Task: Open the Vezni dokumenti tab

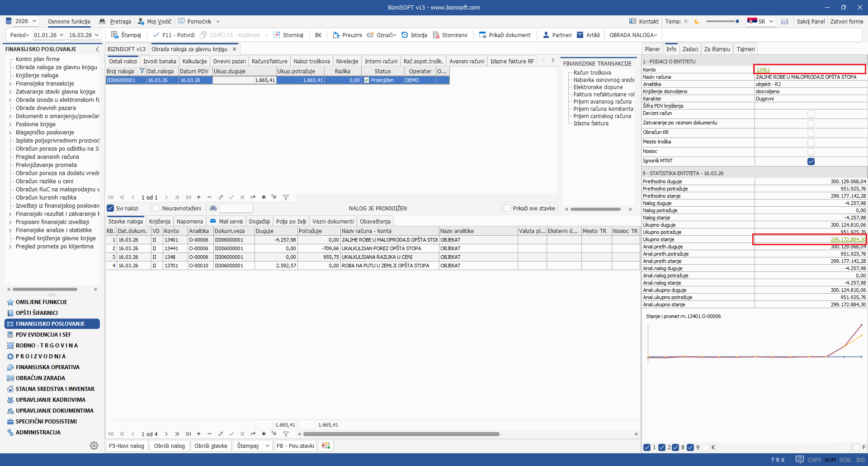Action: pyautogui.click(x=333, y=221)
